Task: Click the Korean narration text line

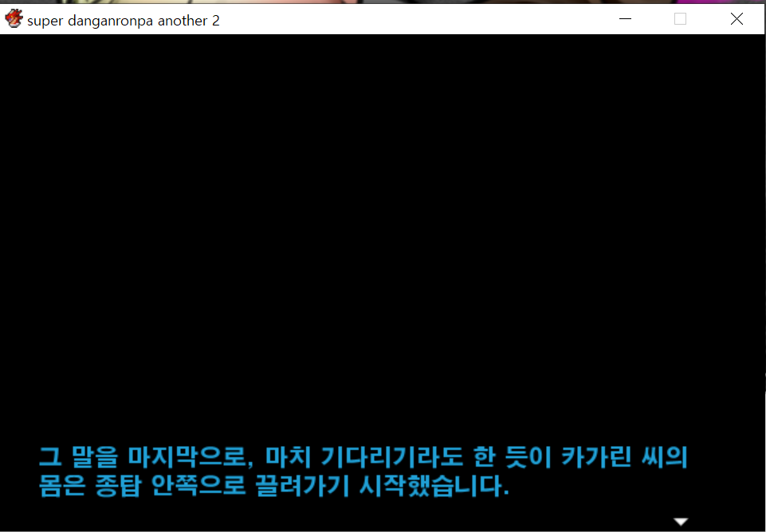Action: tap(363, 471)
